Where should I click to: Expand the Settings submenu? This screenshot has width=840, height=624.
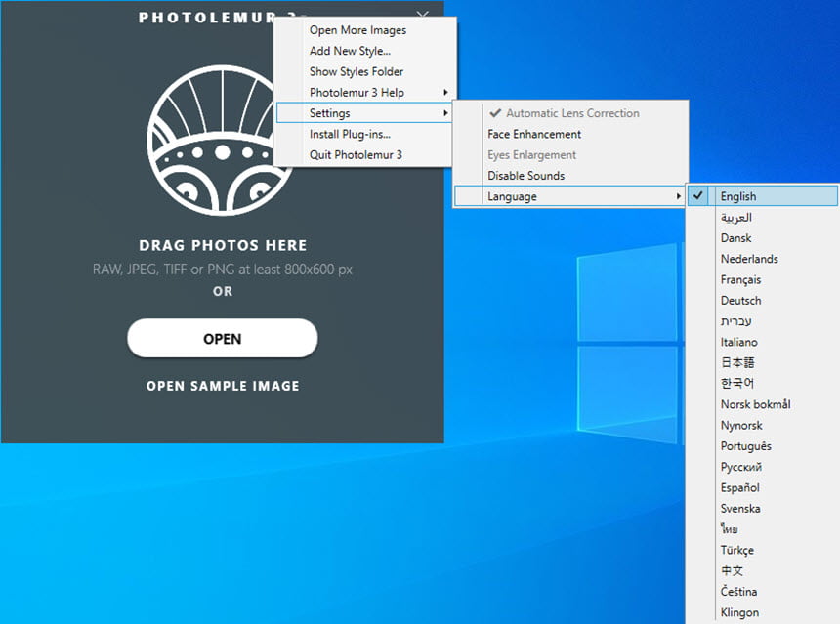[363, 113]
